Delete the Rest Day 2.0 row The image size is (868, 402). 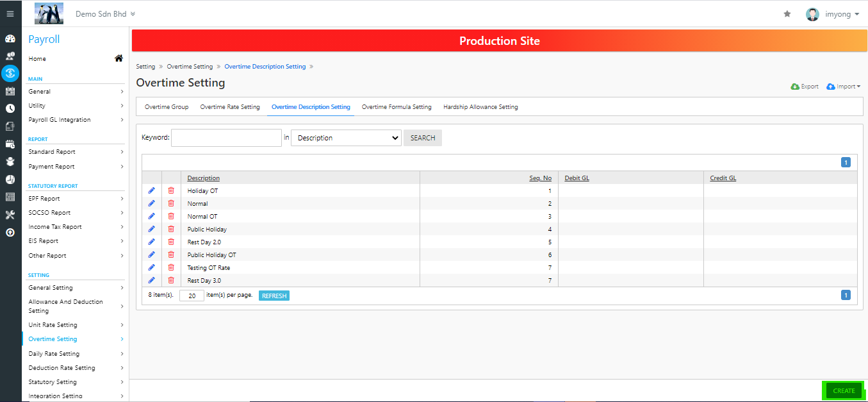tap(171, 242)
